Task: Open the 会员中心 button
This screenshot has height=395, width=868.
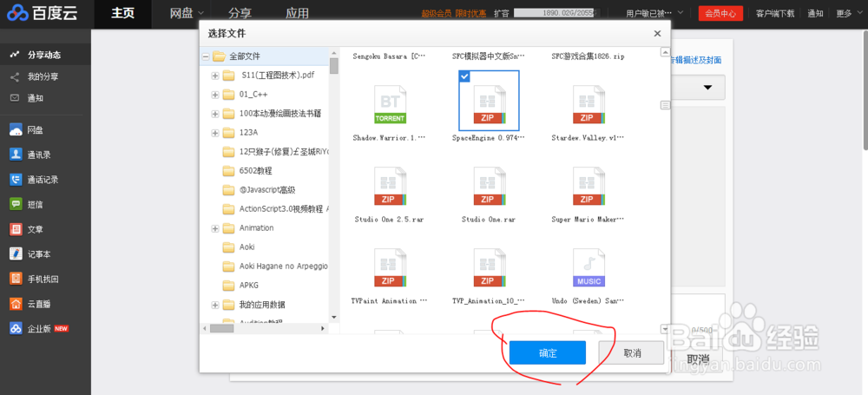Action: 720,13
